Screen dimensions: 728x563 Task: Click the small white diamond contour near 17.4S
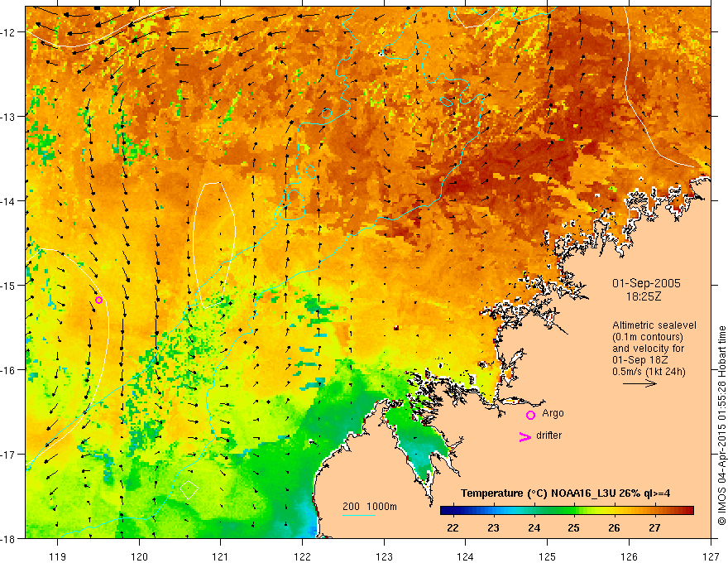(189, 489)
